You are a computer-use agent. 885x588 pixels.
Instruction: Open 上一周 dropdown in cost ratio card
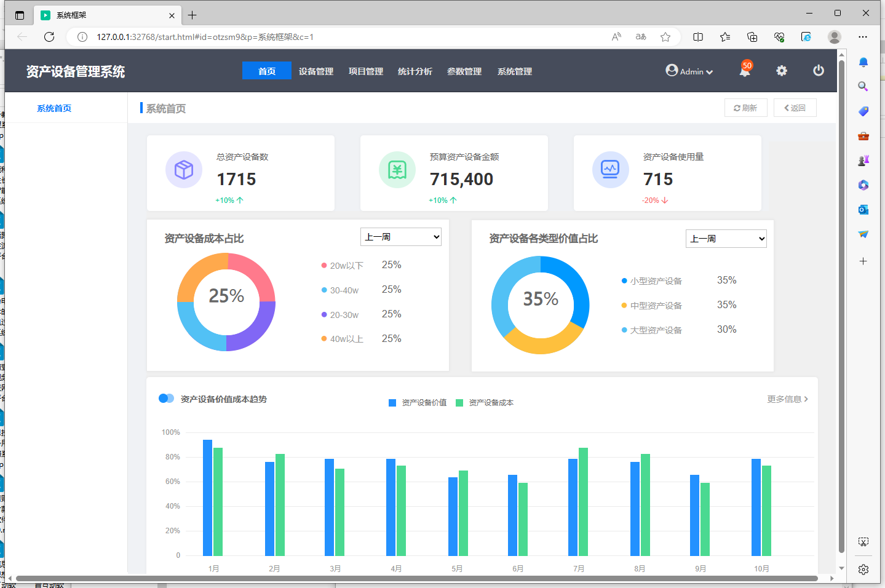401,237
